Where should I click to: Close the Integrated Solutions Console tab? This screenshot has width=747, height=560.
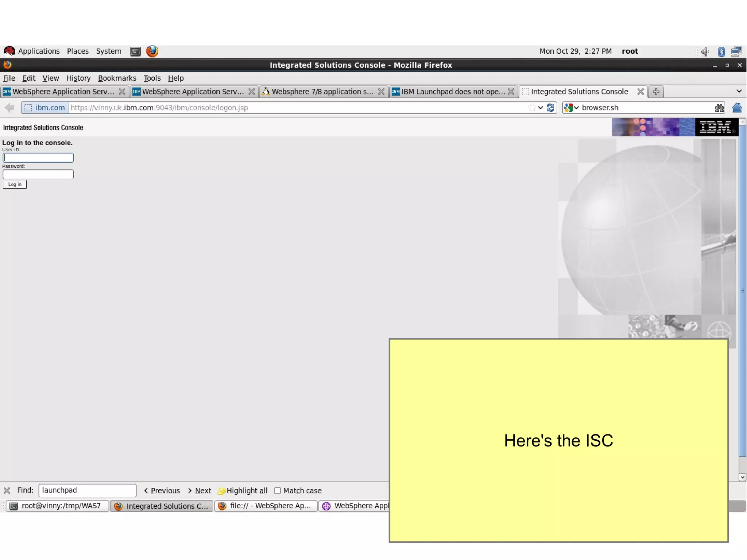point(640,92)
